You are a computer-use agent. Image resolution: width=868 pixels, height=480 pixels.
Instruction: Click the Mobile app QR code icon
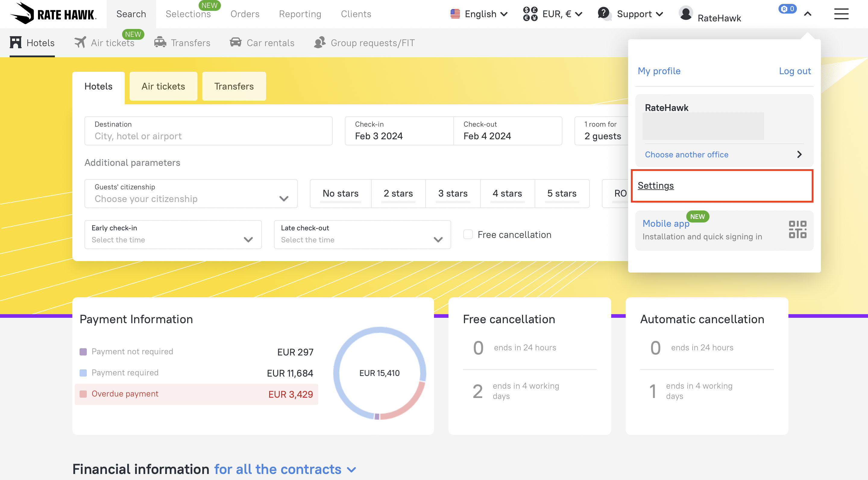point(797,229)
